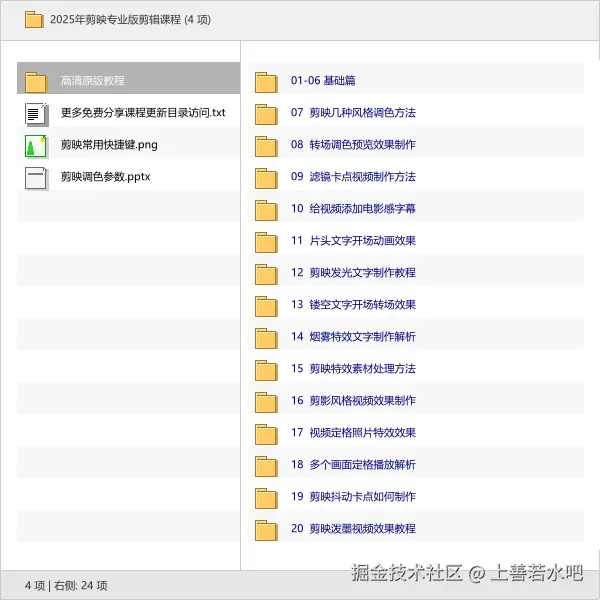Viewport: 600px width, 600px height.
Task: Click the folder icon for 01-06 基础篇
Action: (266, 82)
